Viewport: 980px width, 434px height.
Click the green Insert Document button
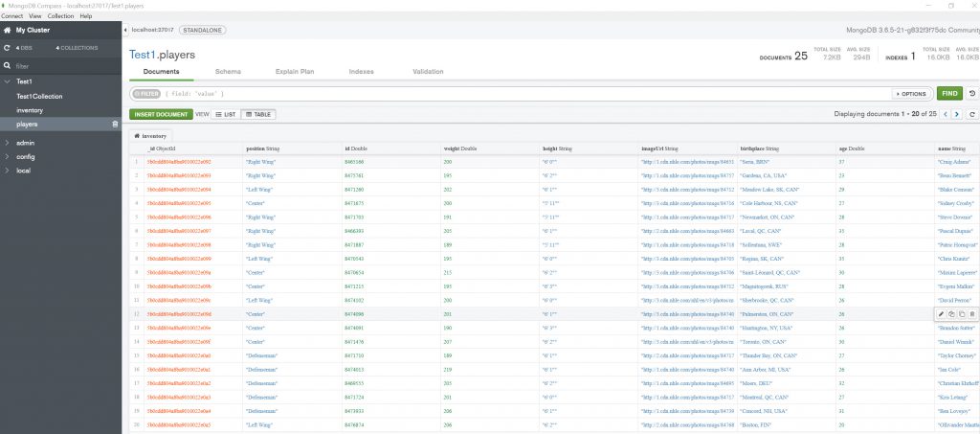tap(160, 114)
